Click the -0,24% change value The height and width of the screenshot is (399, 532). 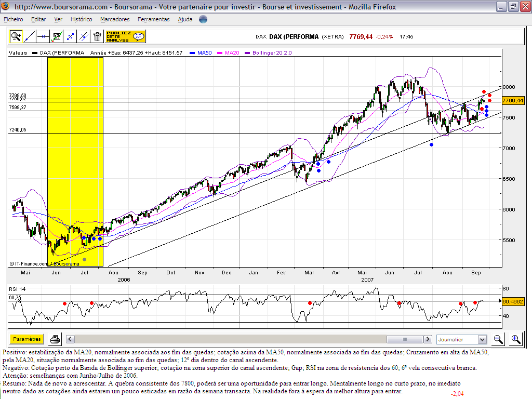click(x=384, y=37)
